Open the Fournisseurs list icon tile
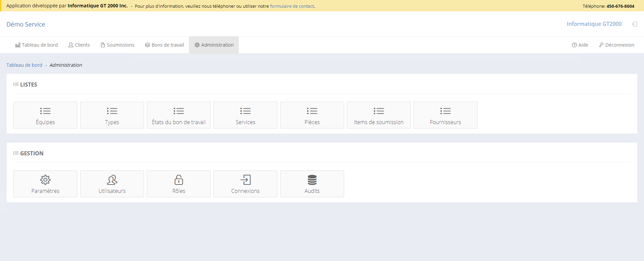Viewport: 644px width, 261px height. [x=445, y=111]
